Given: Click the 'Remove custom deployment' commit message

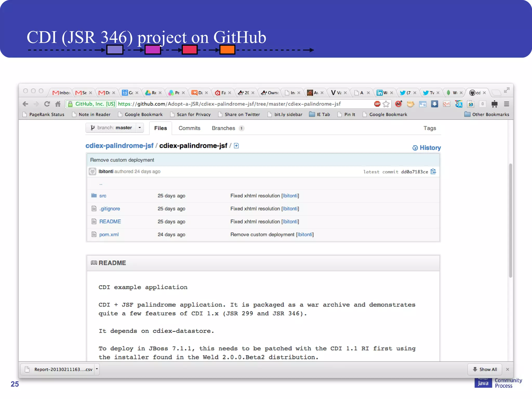Looking at the screenshot, I should (x=122, y=160).
